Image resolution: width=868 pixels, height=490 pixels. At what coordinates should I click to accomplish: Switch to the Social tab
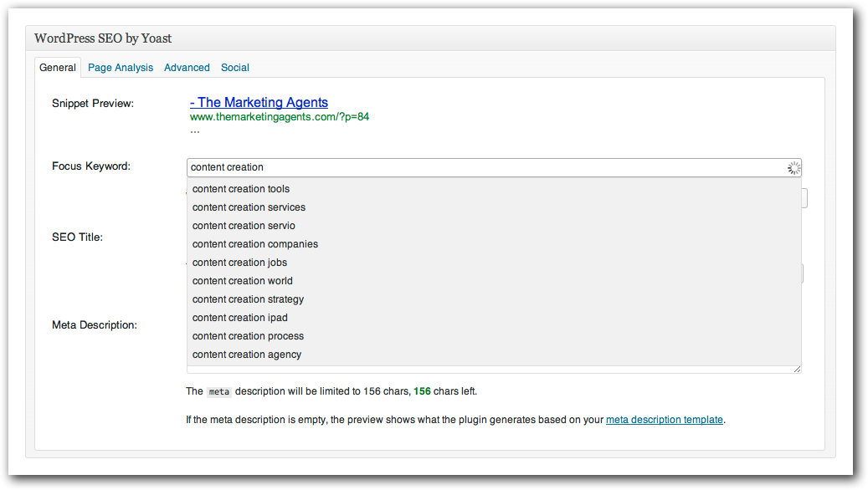click(x=234, y=68)
